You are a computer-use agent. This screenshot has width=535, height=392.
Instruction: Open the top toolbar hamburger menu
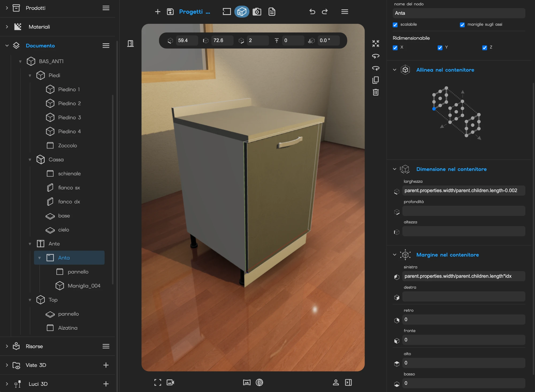tap(345, 12)
